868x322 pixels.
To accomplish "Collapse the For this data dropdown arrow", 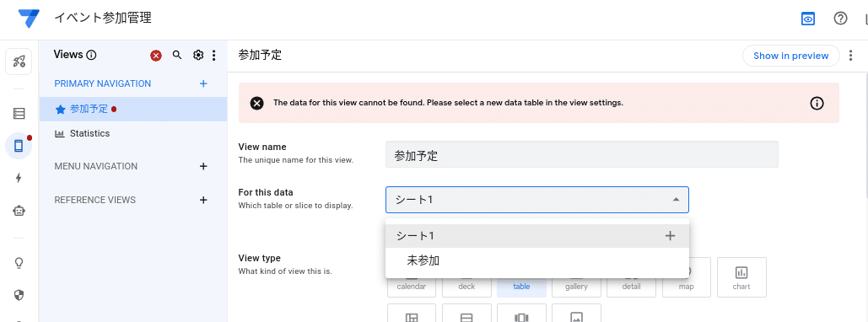I will point(676,200).
